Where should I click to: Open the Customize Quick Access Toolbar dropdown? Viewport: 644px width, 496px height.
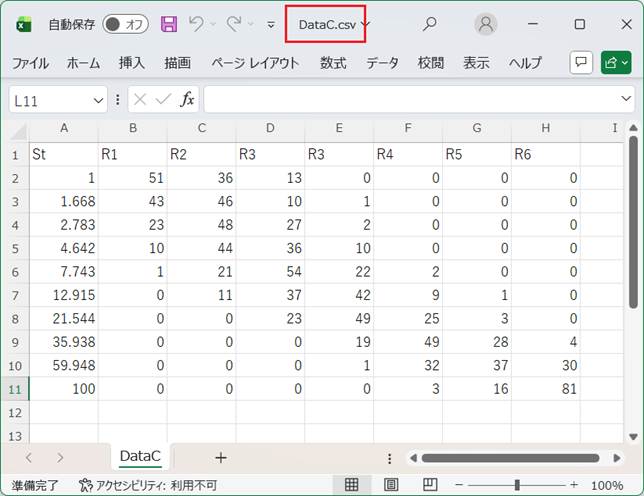270,24
